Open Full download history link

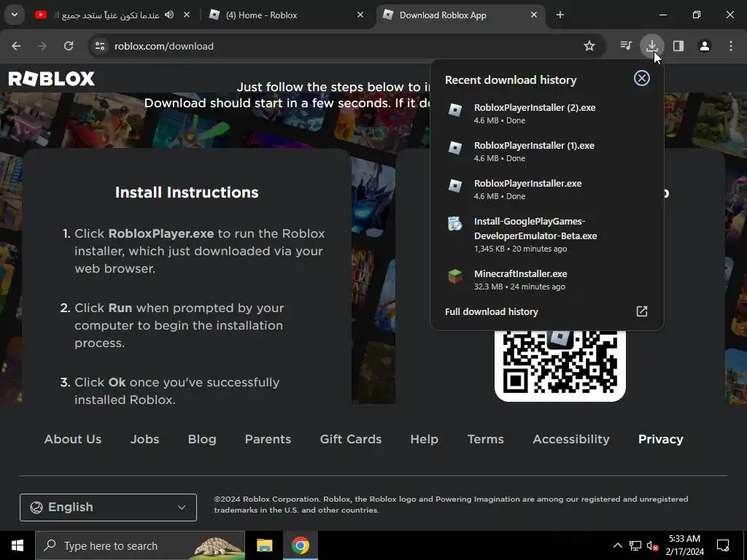click(491, 312)
